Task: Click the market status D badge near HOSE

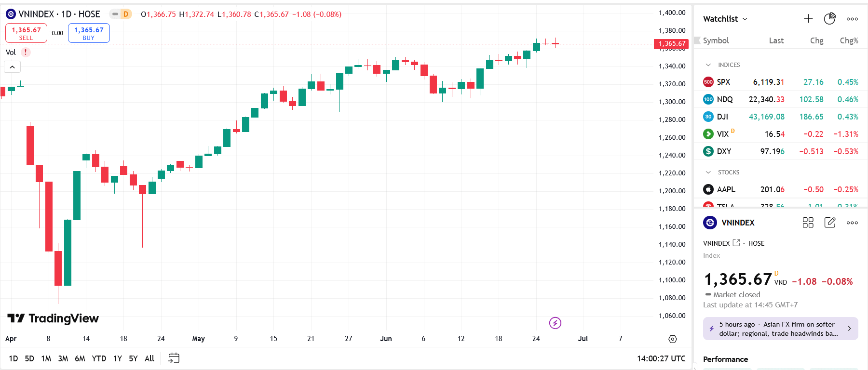Action: (x=121, y=14)
